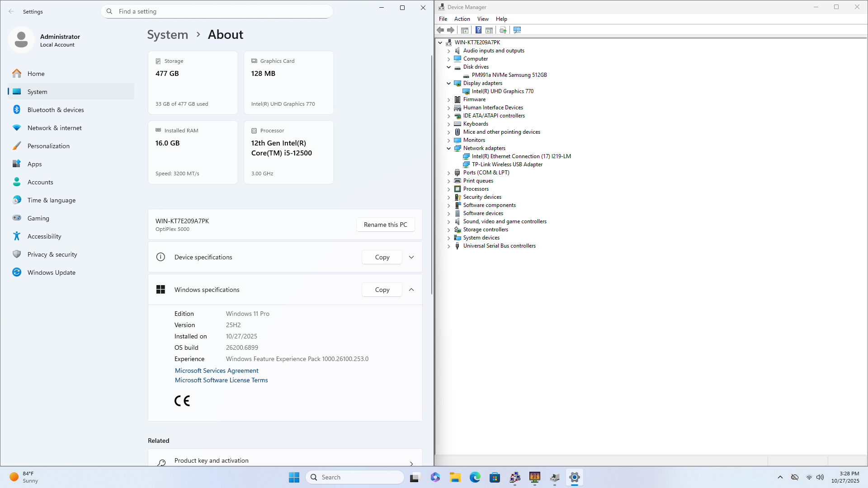The height and width of the screenshot is (488, 868).
Task: Click the Update device driver toolbar icon
Action: coord(503,30)
